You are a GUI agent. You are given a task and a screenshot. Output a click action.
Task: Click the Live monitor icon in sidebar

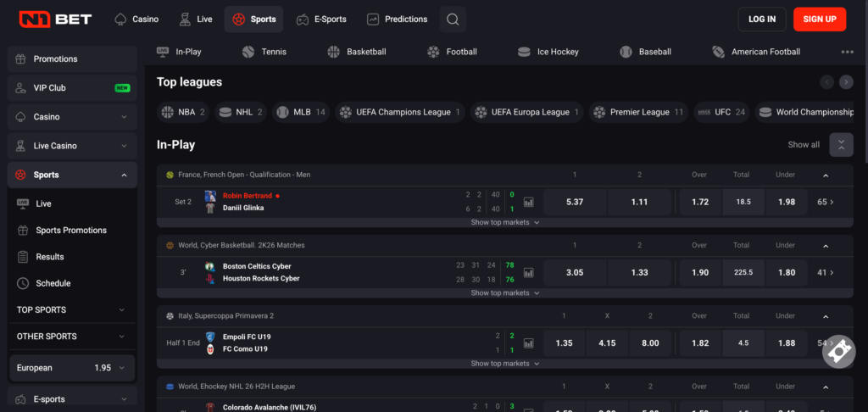pos(23,203)
